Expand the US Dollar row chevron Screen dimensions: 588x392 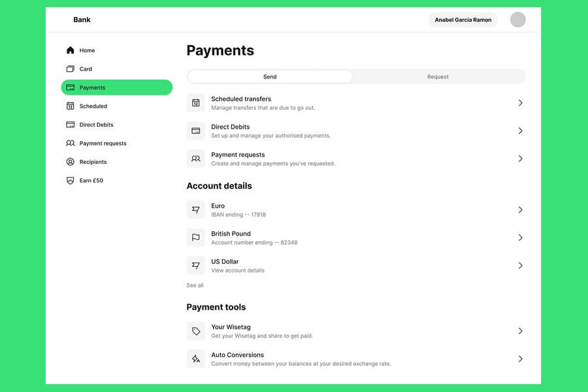(x=520, y=265)
